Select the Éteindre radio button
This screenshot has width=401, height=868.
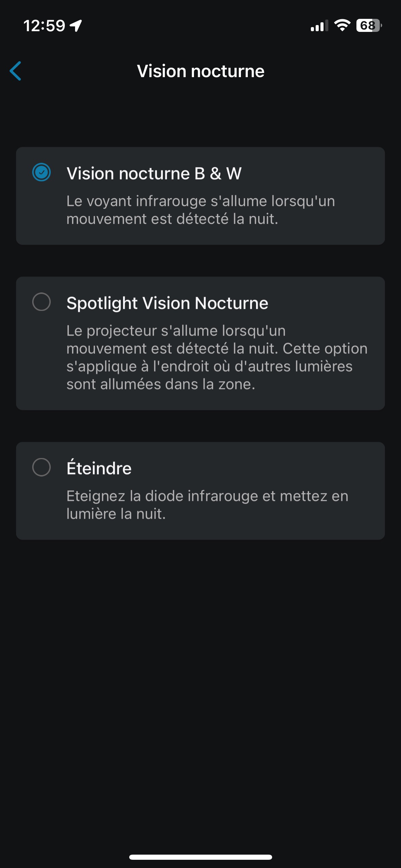(41, 467)
